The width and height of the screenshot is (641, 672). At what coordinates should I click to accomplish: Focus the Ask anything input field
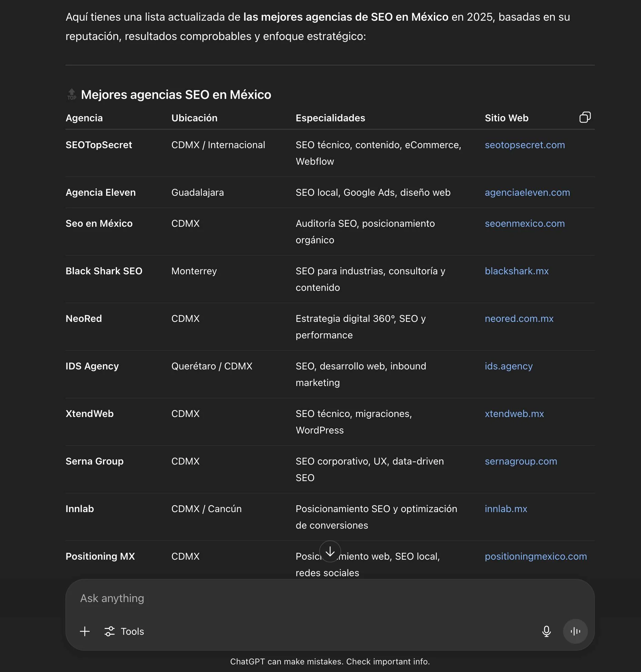coord(330,598)
